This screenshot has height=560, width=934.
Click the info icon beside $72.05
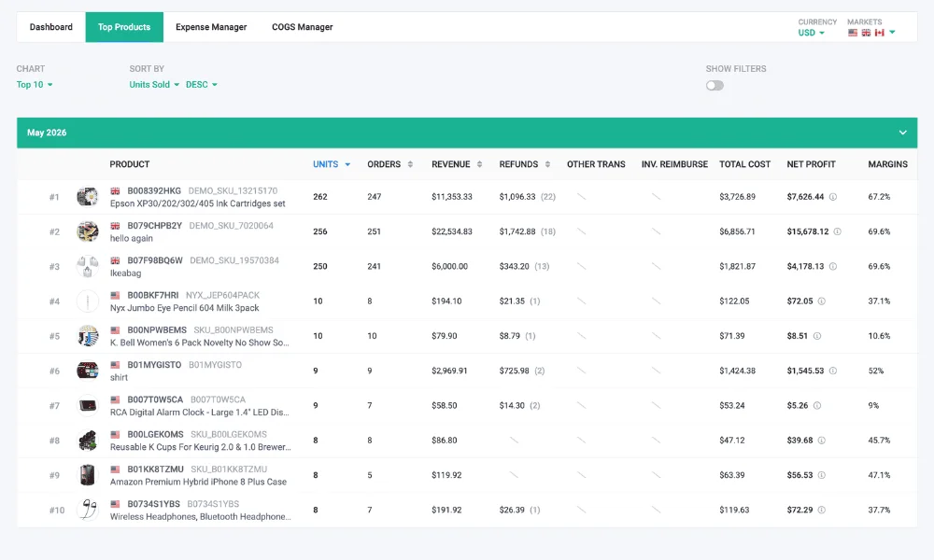click(821, 301)
